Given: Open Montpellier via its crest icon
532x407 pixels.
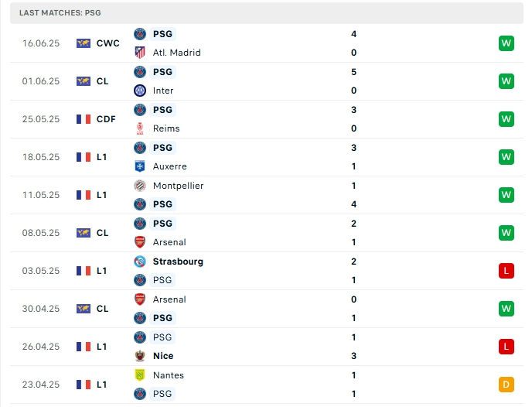Looking at the screenshot, I should coord(140,186).
